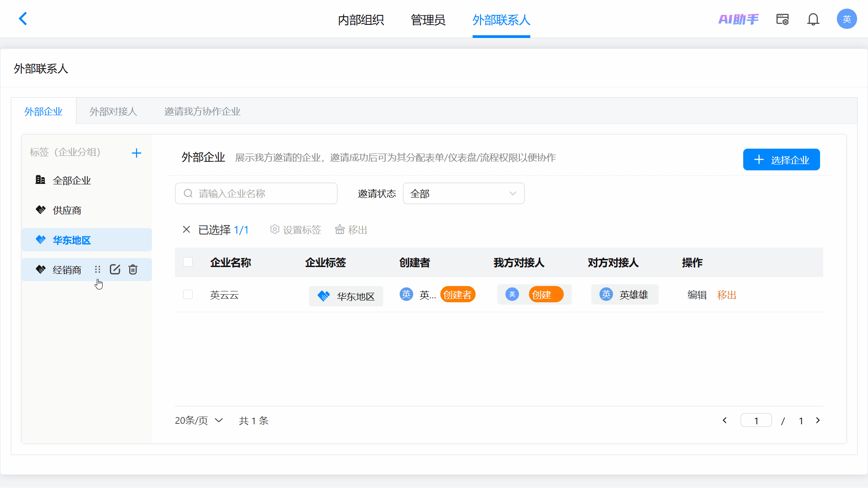Toggle the select-all header checkbox
Image resolution: width=868 pixels, height=488 pixels.
click(x=188, y=262)
